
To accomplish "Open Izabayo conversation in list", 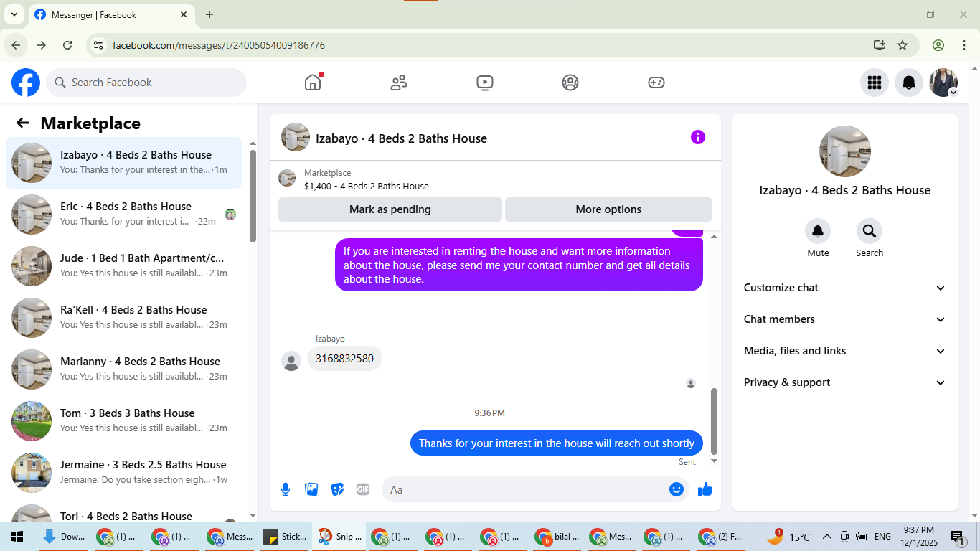I will pos(123,163).
